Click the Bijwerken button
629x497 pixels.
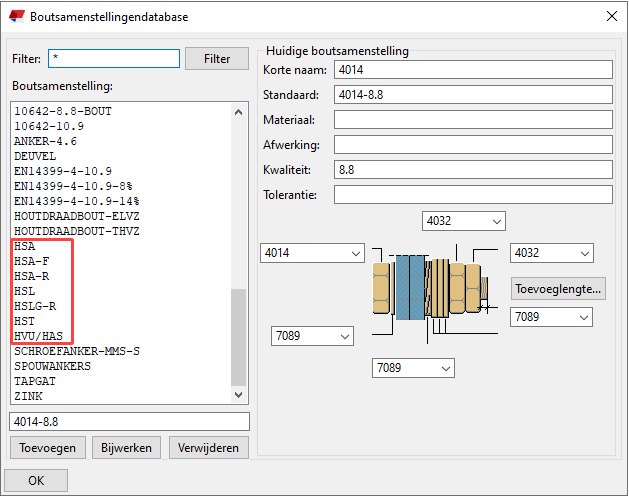click(127, 448)
